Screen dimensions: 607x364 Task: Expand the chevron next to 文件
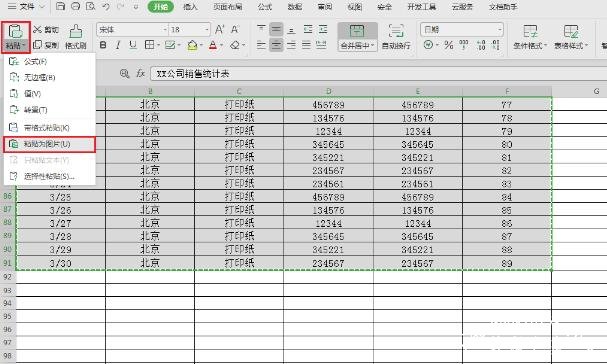(x=42, y=7)
